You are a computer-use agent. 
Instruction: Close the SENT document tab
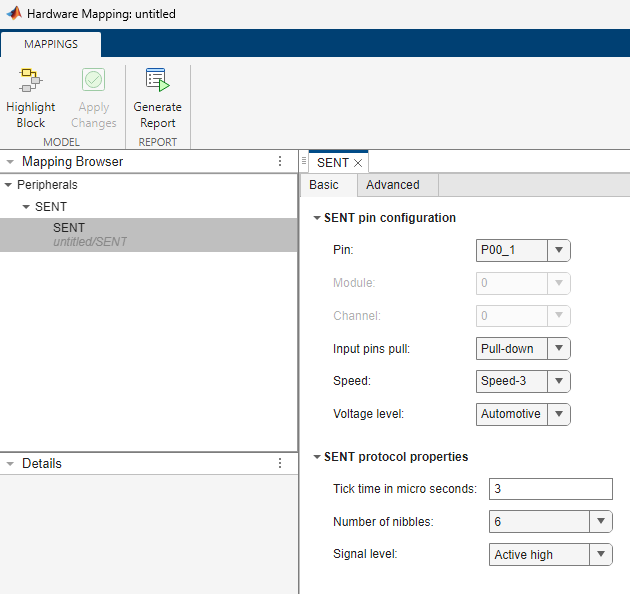point(358,163)
